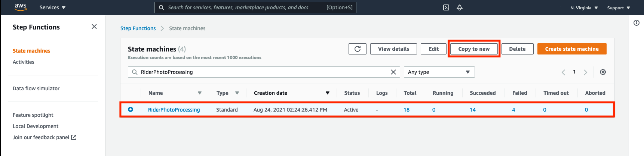Image resolution: width=644 pixels, height=156 pixels.
Task: Click the Active status cell
Action: click(x=351, y=110)
